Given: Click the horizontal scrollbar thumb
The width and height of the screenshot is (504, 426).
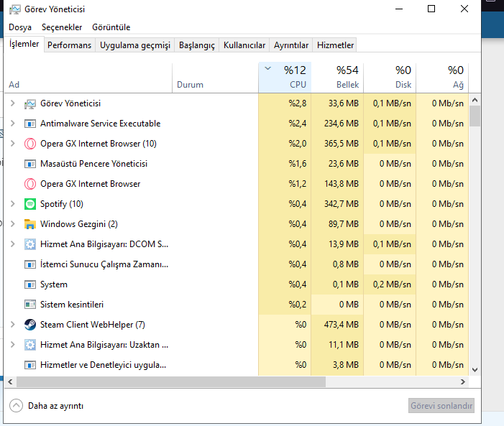Looking at the screenshot, I should (x=171, y=381).
